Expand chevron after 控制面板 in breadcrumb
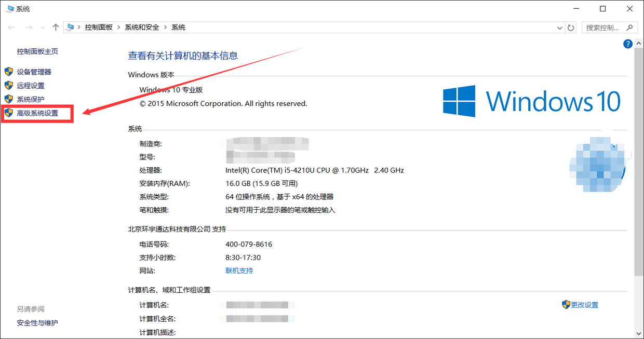 coord(119,28)
